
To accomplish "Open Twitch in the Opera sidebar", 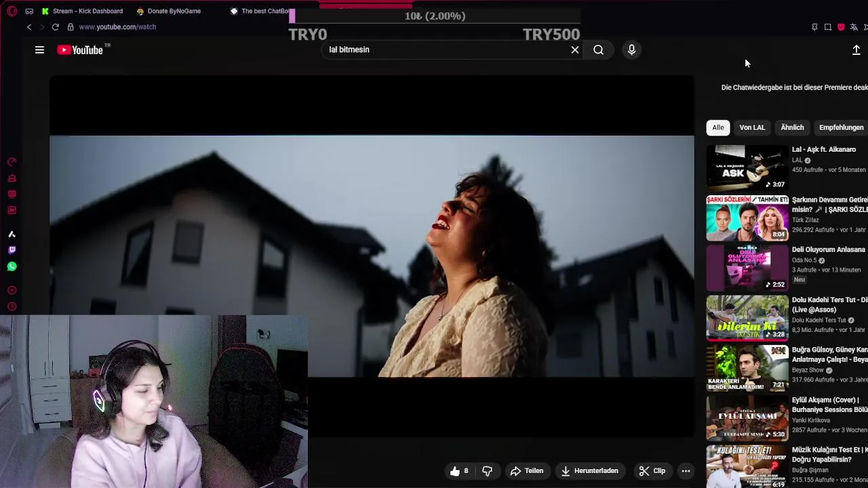I will coord(12,250).
